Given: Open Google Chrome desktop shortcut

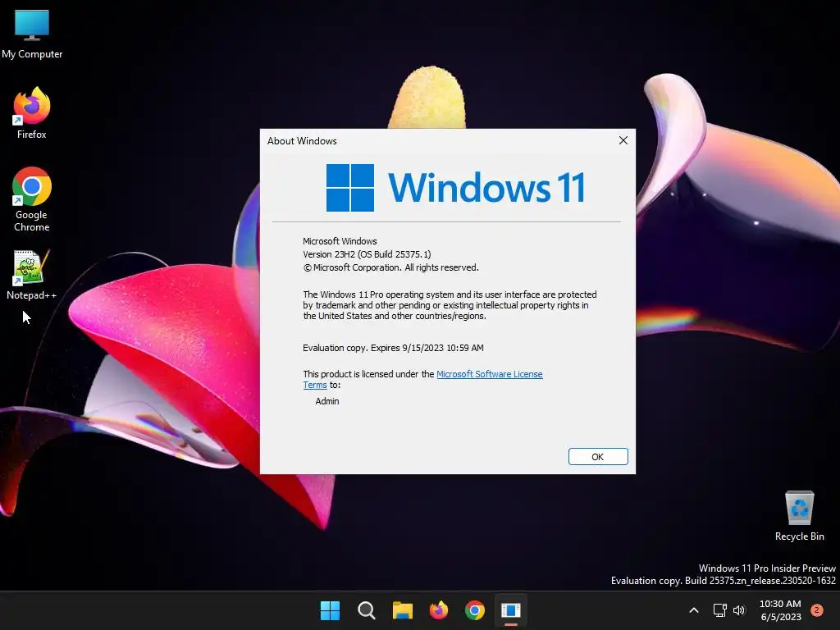Looking at the screenshot, I should click(x=32, y=199).
